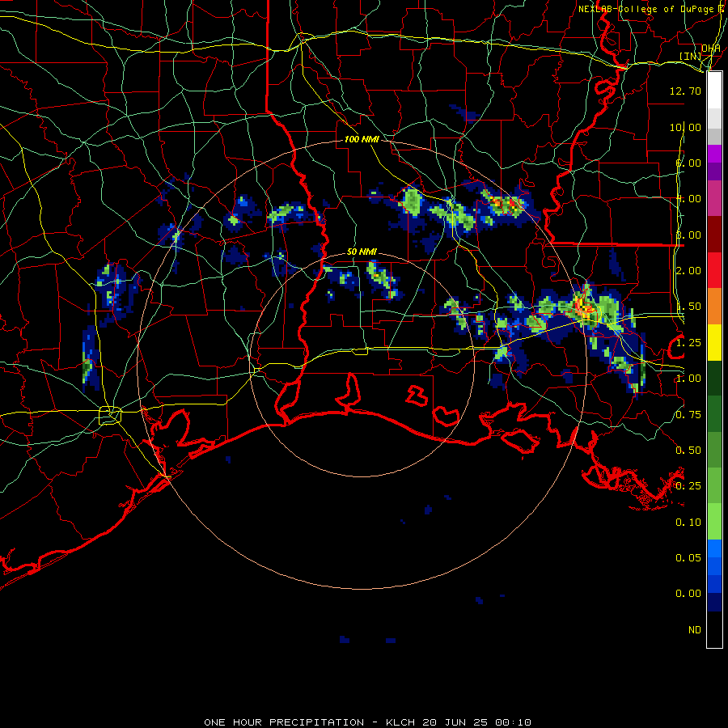The width and height of the screenshot is (728, 728).
Task: Click the 2.00 legend value
Action: (688, 271)
